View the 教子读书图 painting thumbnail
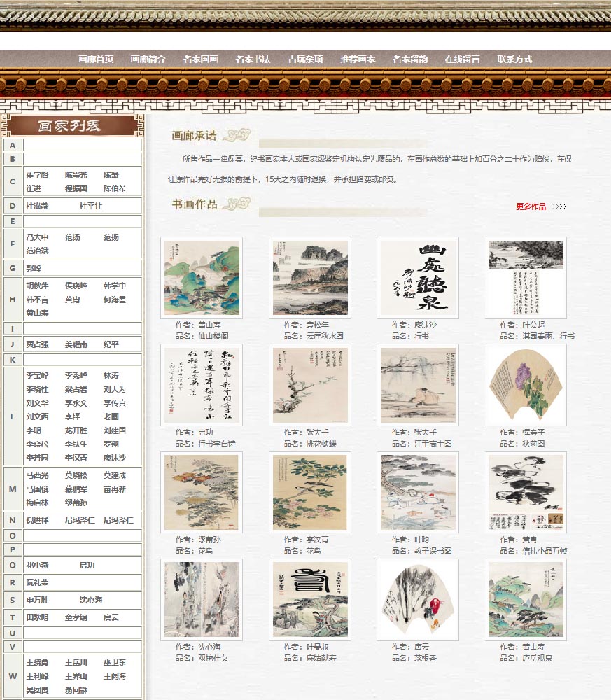 click(418, 492)
